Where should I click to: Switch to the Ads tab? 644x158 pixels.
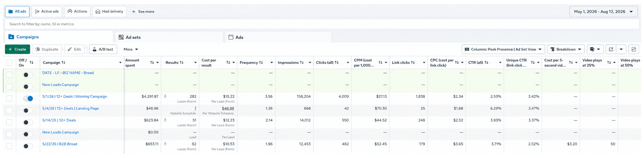278,37
